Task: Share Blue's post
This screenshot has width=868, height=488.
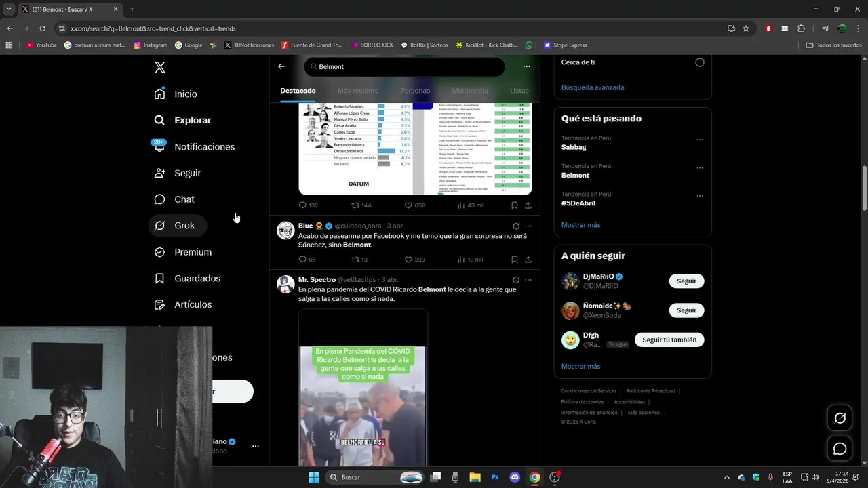Action: [528, 260]
